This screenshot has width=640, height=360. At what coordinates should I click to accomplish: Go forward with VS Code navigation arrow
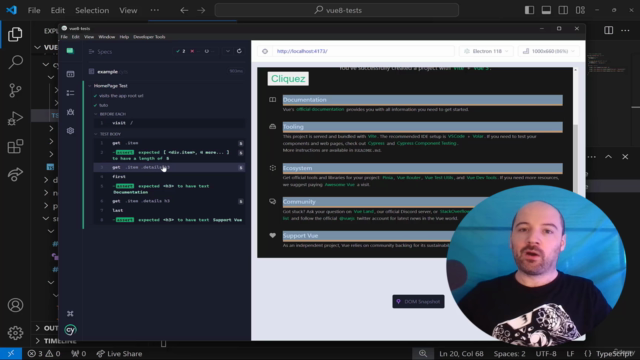(x=201, y=10)
